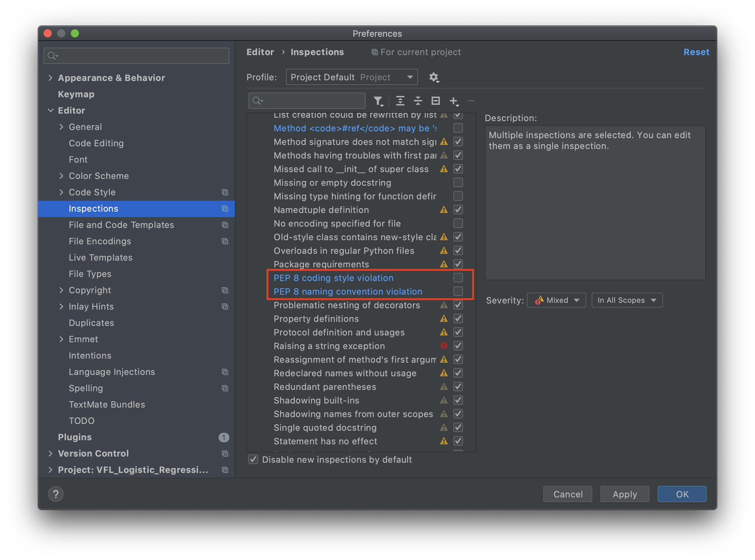This screenshot has height=560, width=755.
Task: Enable PEP 8 coding style violation checkbox
Action: [458, 278]
